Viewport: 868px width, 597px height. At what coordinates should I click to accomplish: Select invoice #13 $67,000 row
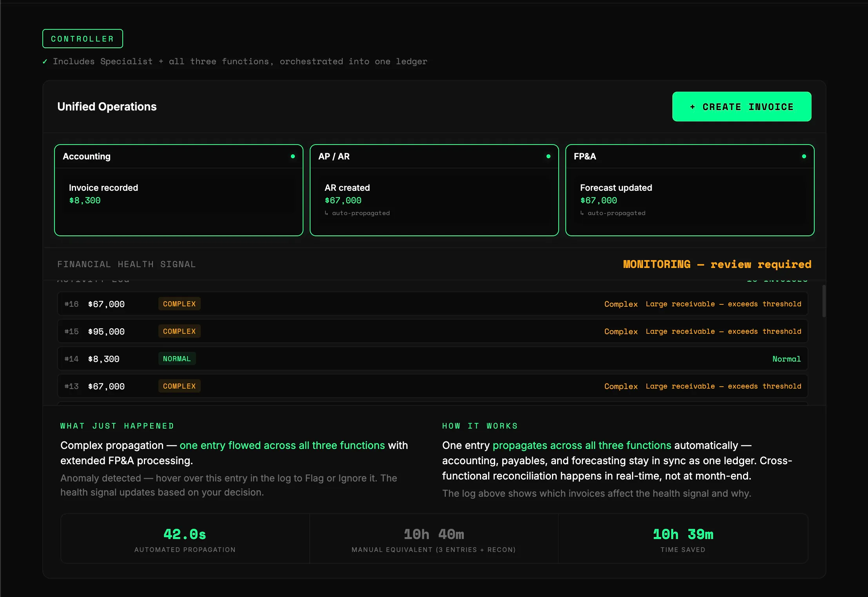[432, 386]
